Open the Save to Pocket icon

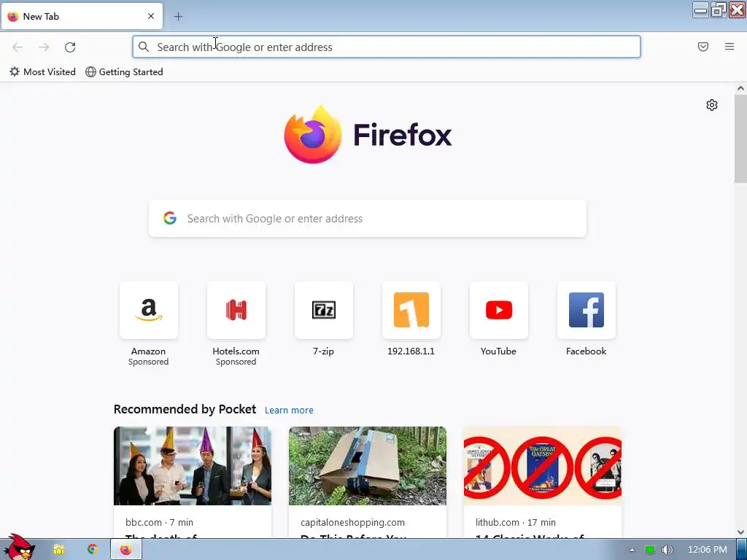point(703,47)
